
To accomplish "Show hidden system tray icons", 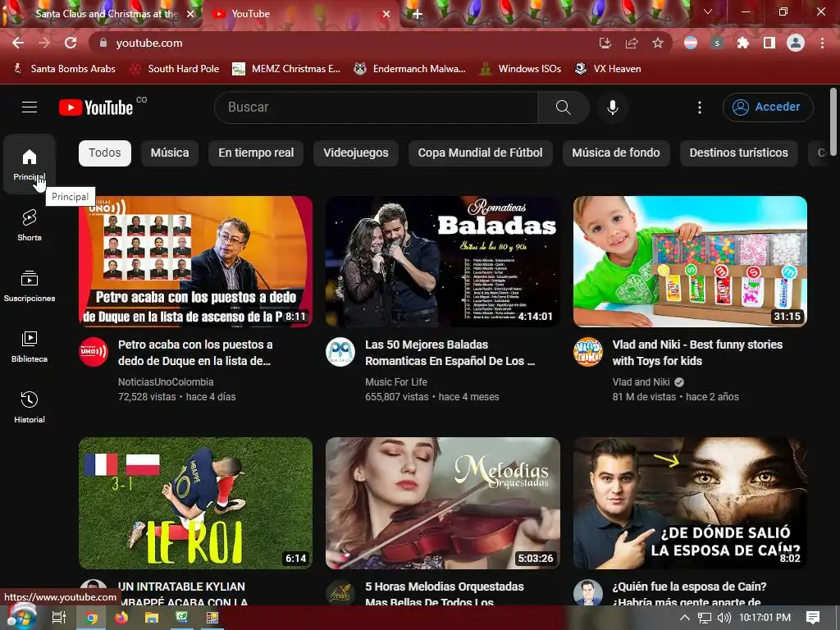I will coord(685,618).
